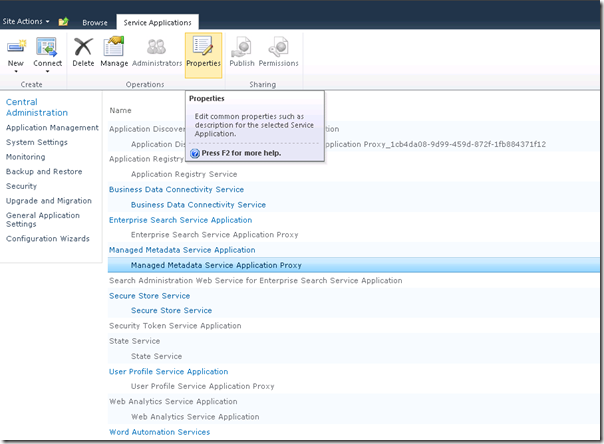Open Properties from the ribbon

coord(203,51)
